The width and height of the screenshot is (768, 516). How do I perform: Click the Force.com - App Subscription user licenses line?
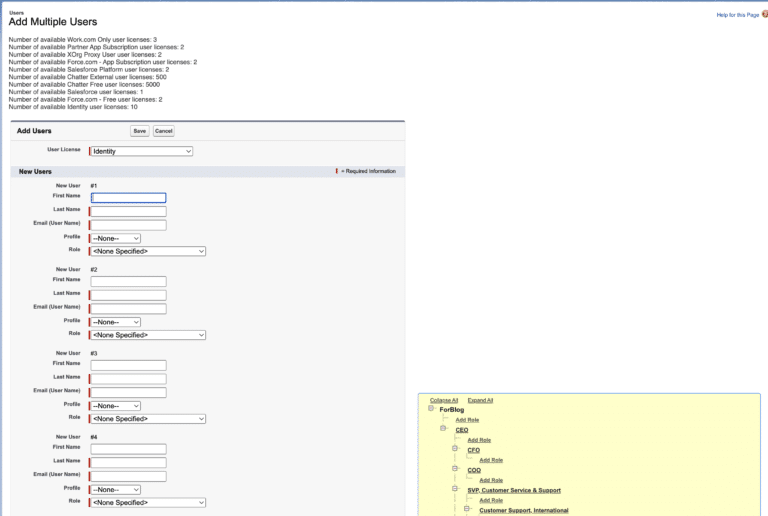(103, 62)
